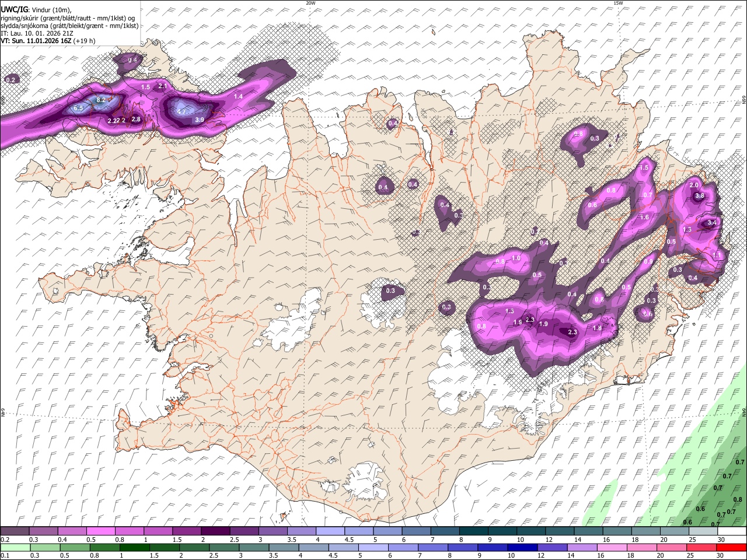Image resolution: width=747 pixels, height=560 pixels.
Task: Click the 3.4 value on the east coast
Action: pos(712,222)
